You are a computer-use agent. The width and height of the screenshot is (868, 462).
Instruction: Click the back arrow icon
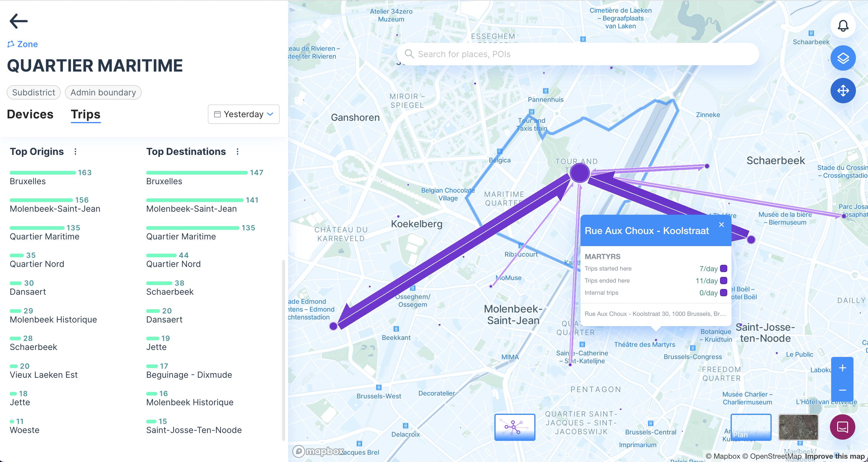pos(18,21)
